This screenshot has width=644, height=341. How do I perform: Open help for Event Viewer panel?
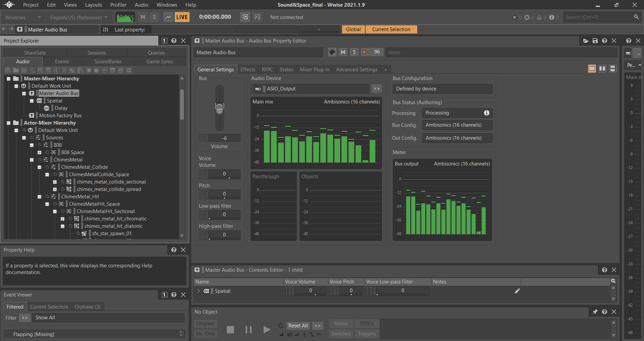click(x=174, y=295)
